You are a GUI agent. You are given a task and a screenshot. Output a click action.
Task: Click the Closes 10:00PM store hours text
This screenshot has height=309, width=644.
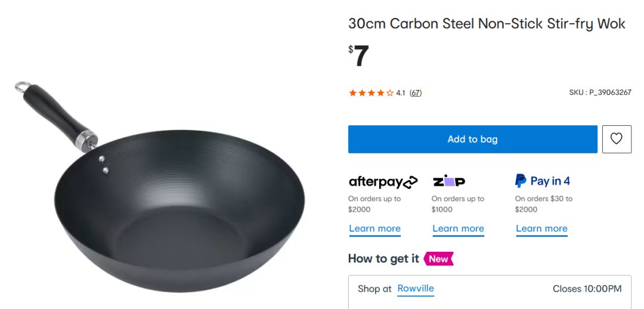(x=587, y=289)
